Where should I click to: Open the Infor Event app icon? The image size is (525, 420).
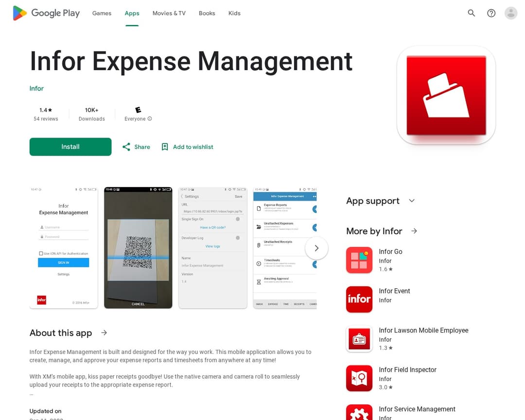[x=359, y=299]
